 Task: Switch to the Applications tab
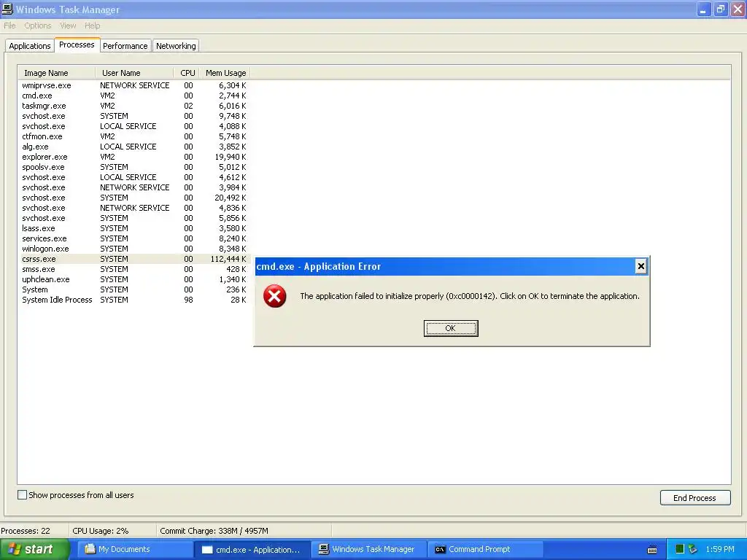(x=29, y=46)
